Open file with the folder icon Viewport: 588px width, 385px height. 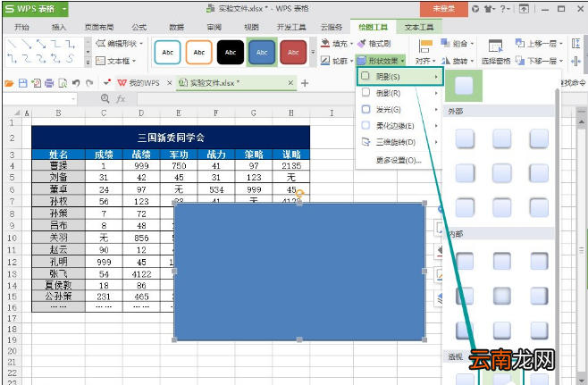pyautogui.click(x=9, y=83)
